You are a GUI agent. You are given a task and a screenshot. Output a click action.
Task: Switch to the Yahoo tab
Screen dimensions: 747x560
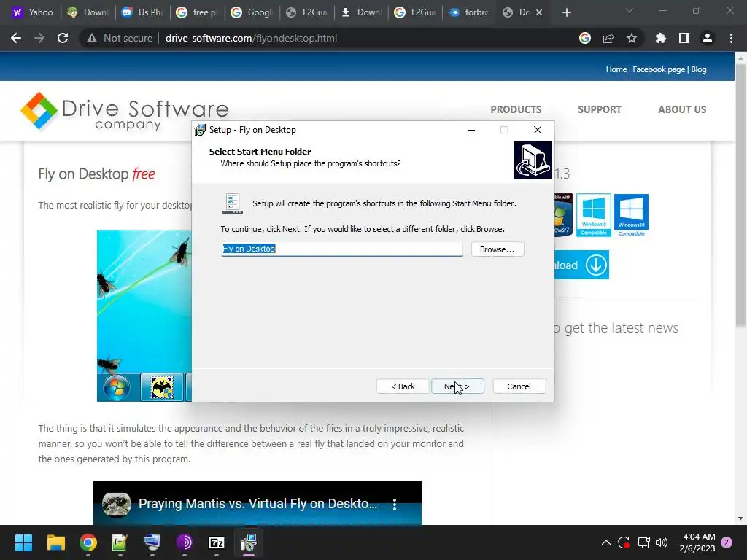point(33,12)
